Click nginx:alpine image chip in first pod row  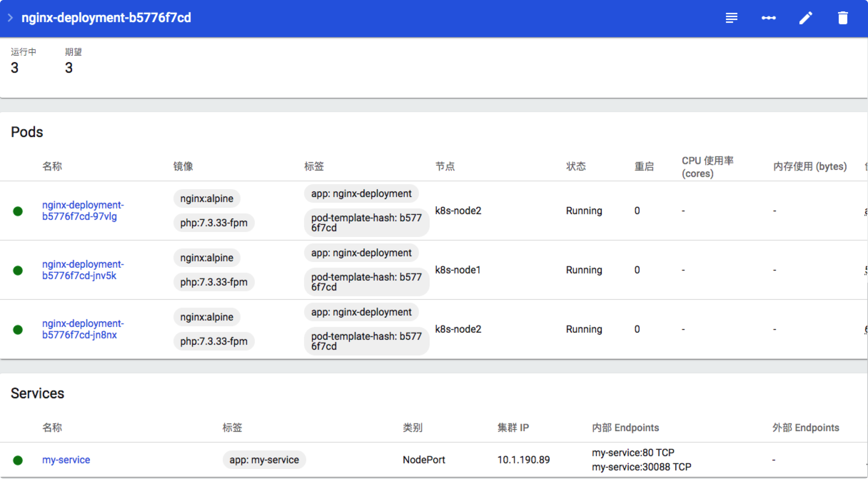coord(207,198)
